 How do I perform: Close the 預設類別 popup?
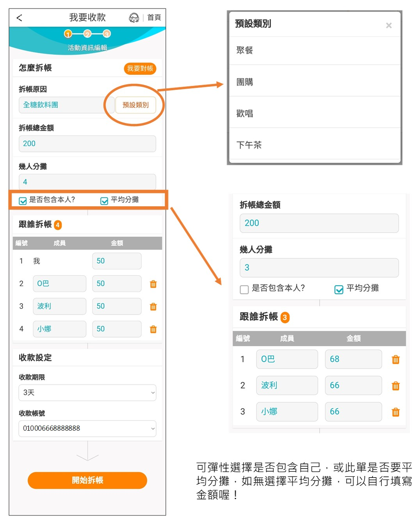point(388,25)
